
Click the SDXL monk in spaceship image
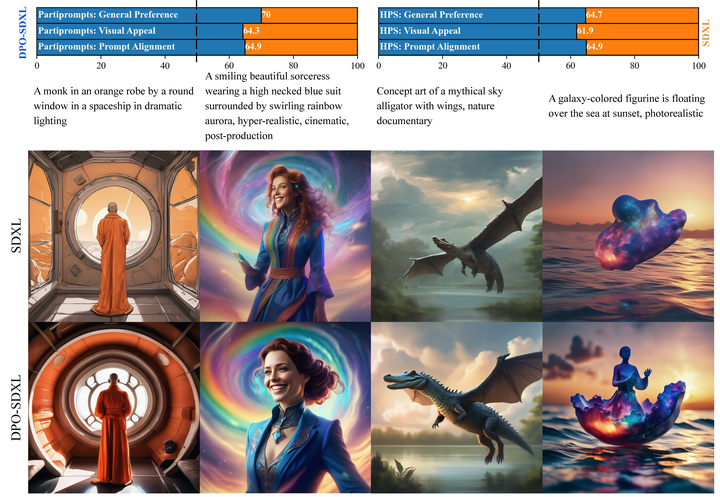coord(114,236)
